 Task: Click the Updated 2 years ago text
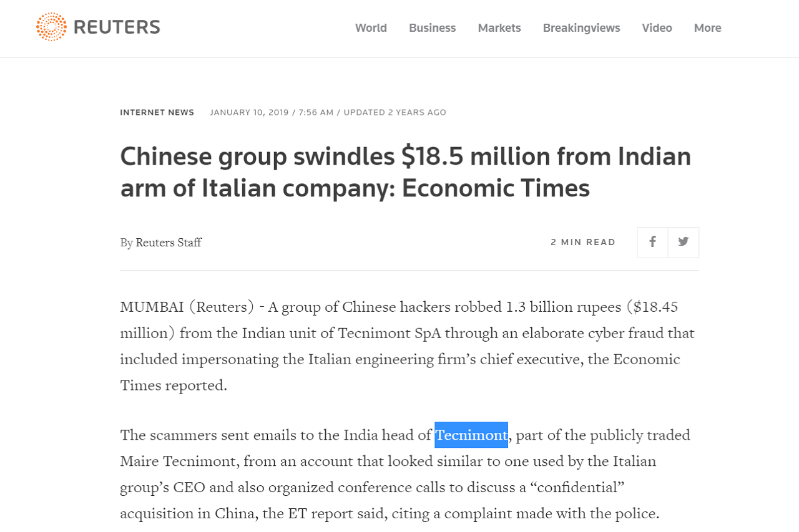click(395, 112)
